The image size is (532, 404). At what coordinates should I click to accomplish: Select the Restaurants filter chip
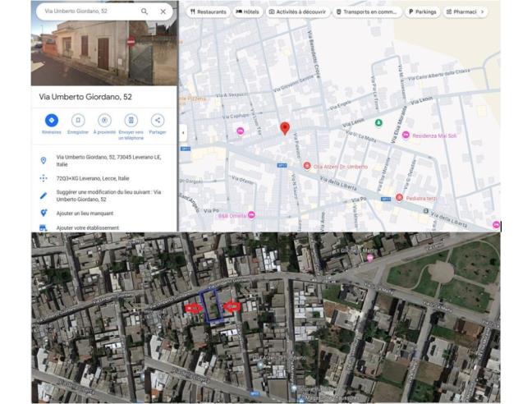pos(209,12)
